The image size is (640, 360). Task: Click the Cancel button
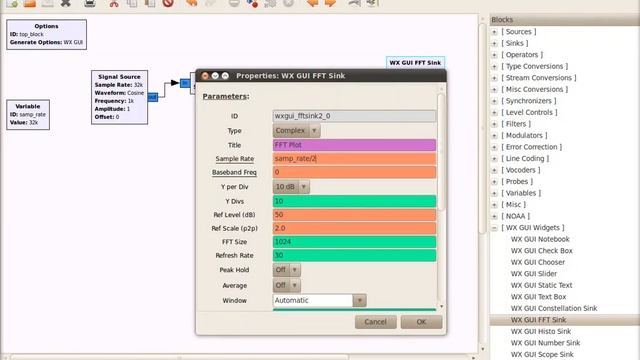tap(376, 322)
